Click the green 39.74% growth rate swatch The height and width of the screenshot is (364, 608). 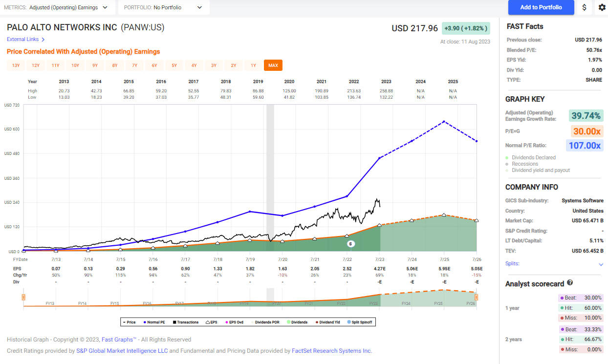pos(586,116)
